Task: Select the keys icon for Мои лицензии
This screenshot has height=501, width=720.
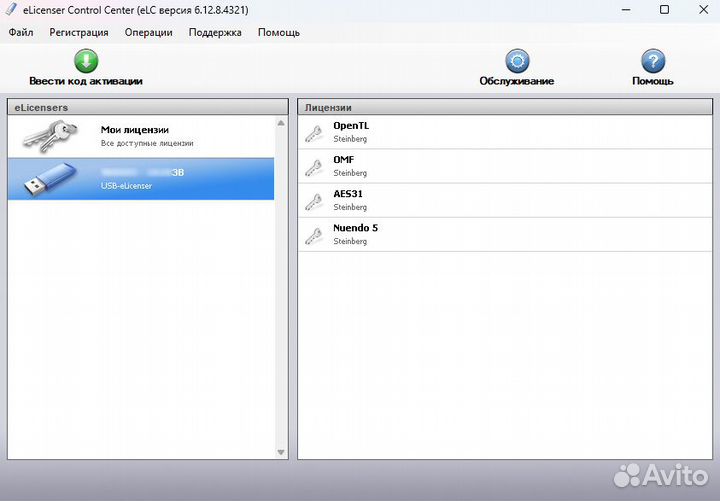Action: click(x=51, y=136)
